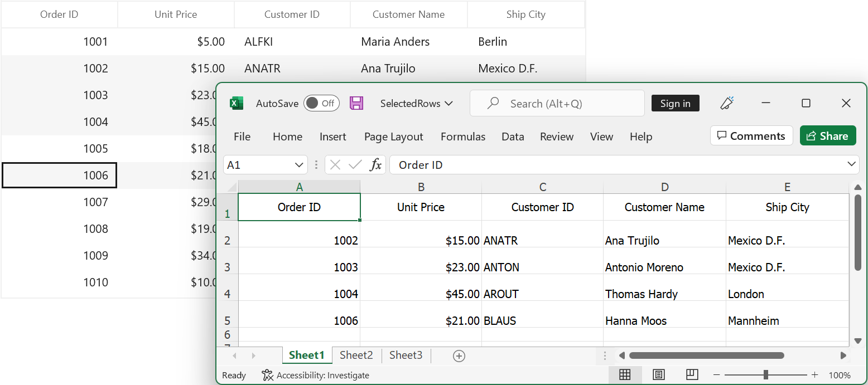Select column E header in Excel
The width and height of the screenshot is (868, 385).
[x=787, y=187]
